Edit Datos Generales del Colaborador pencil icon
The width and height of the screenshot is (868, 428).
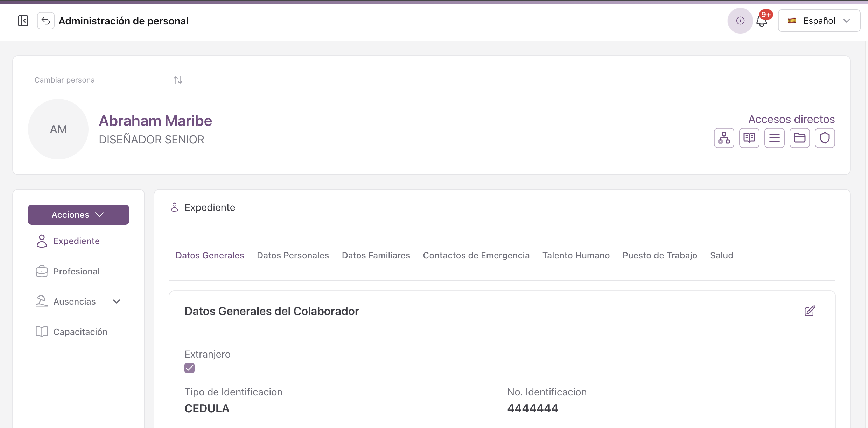point(810,311)
